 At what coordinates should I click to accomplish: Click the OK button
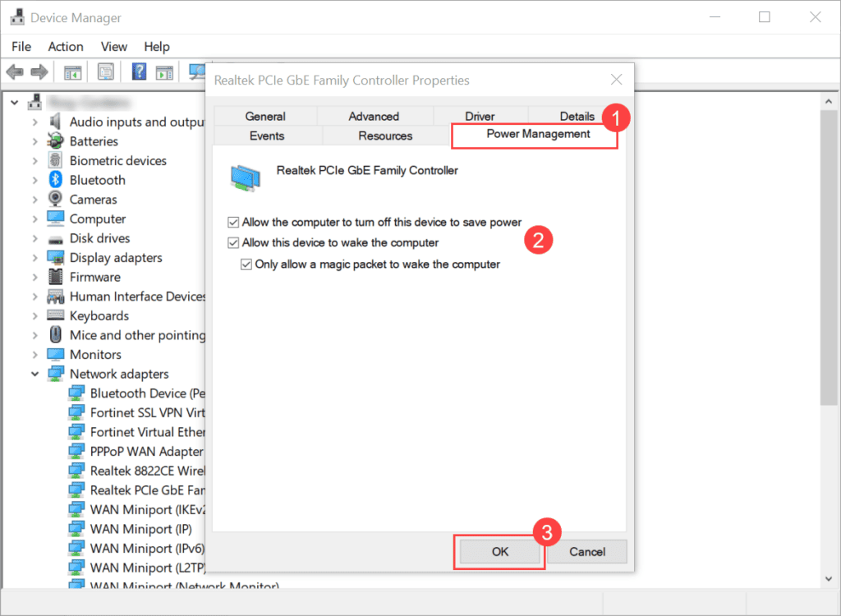pos(498,552)
